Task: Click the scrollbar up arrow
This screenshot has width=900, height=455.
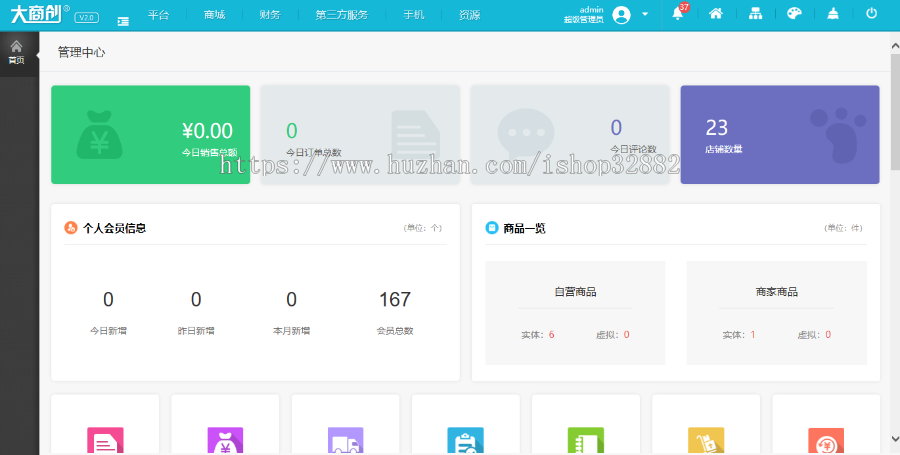Action: (x=895, y=45)
